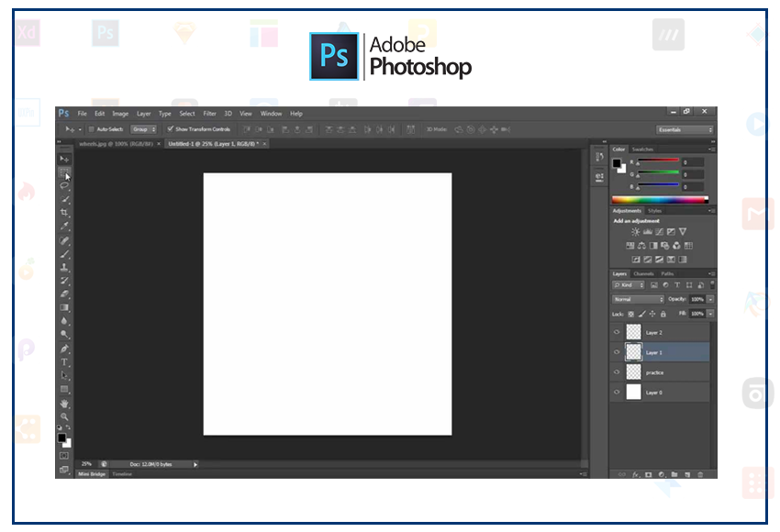Click the Lock All padlock icon

pyautogui.click(x=663, y=315)
